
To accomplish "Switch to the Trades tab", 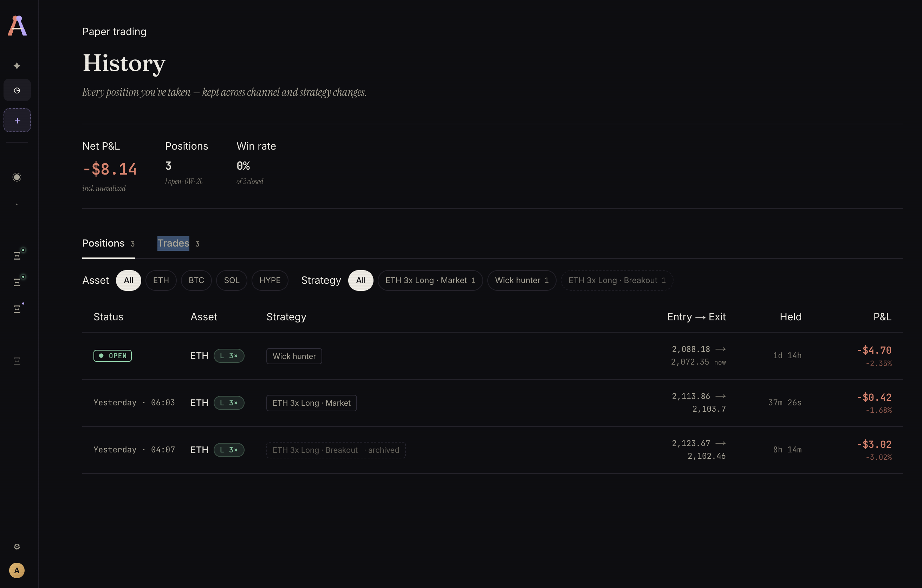I will pos(178,243).
